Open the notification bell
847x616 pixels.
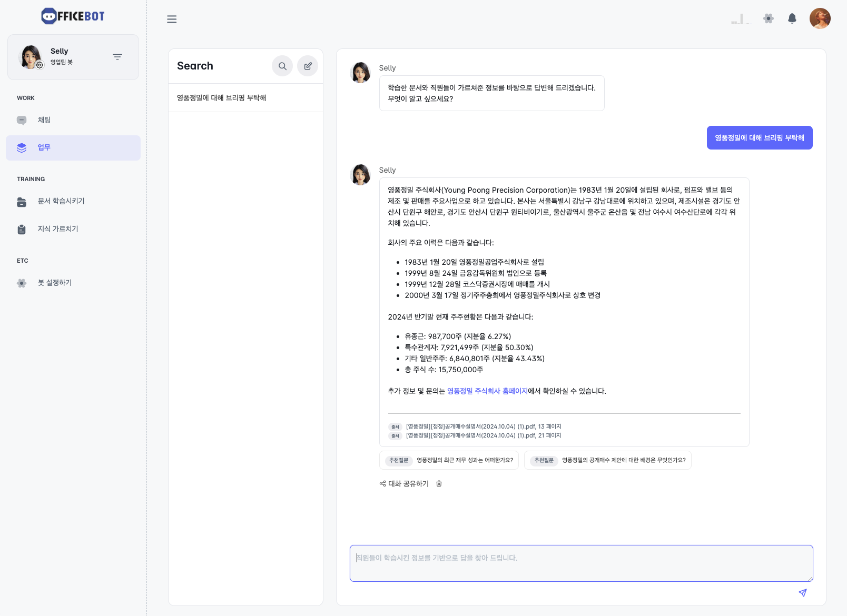click(792, 18)
